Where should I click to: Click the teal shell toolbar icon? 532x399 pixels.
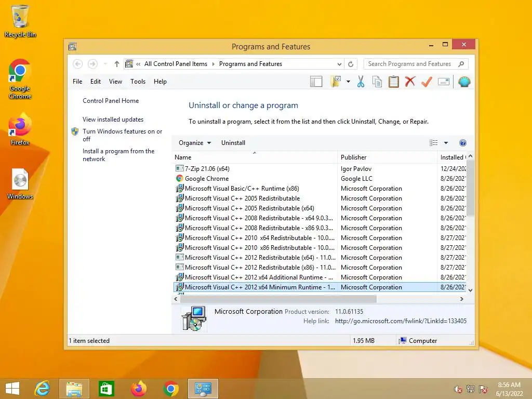tap(464, 82)
